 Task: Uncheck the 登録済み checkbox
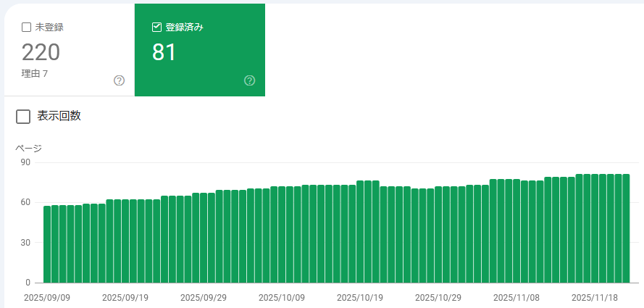pyautogui.click(x=156, y=28)
